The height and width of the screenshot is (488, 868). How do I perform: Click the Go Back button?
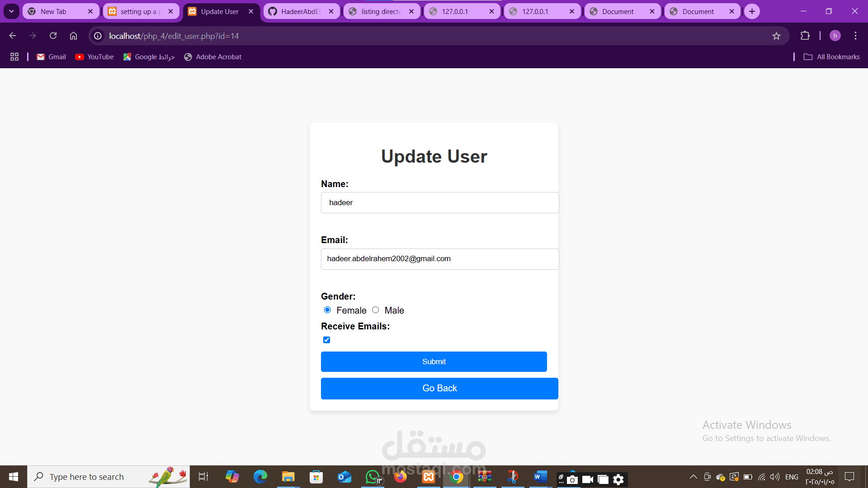(x=439, y=388)
